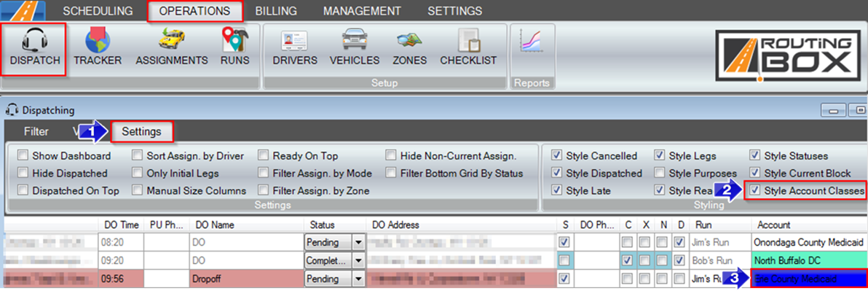Sort by the DO Address column header
The width and height of the screenshot is (868, 291).
[462, 225]
